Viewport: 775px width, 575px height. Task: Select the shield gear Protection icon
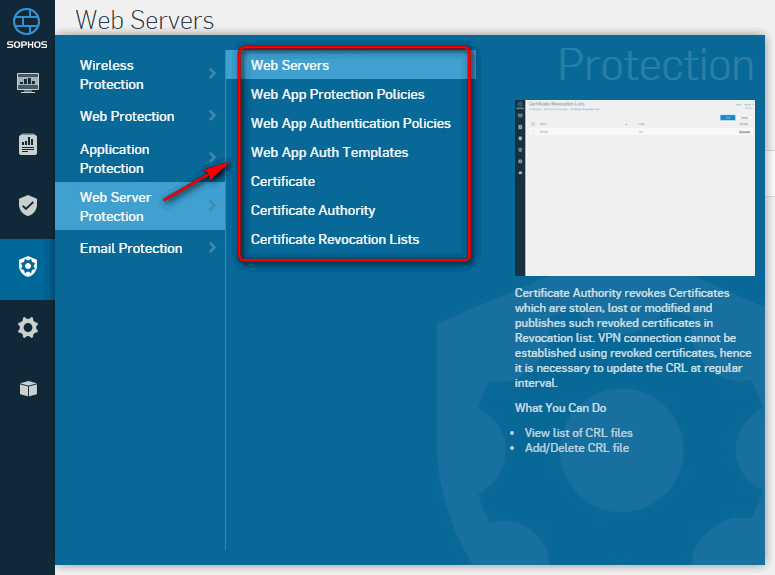28,267
